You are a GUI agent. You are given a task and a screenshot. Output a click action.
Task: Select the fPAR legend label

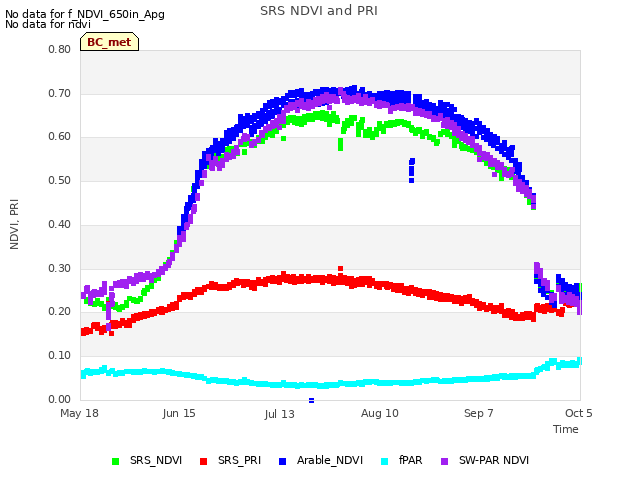coord(411,460)
